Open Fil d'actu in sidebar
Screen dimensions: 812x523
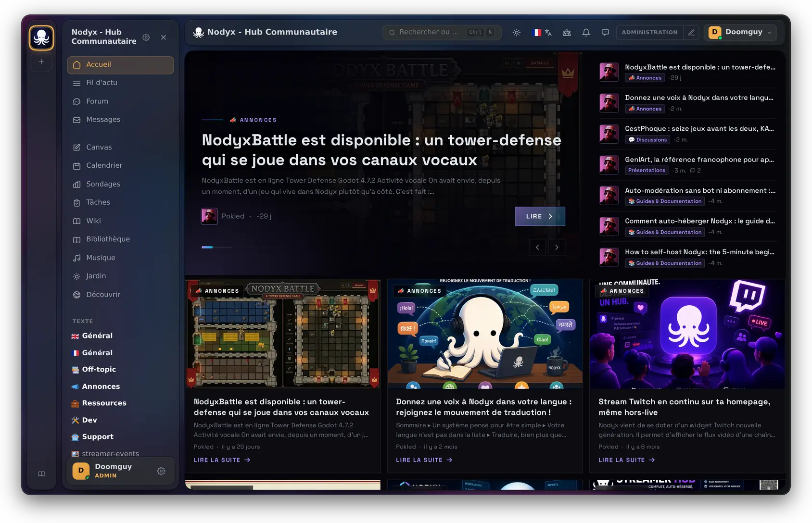point(120,83)
